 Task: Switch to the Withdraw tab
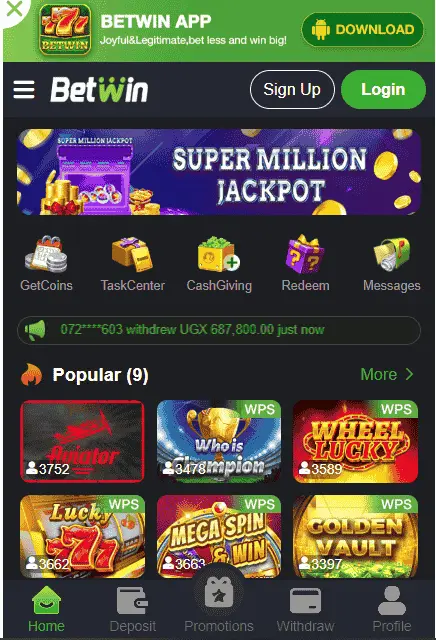pyautogui.click(x=305, y=609)
